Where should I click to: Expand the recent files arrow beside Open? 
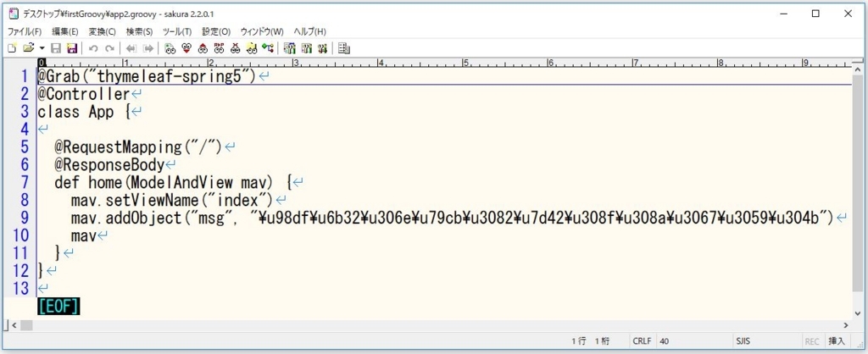(42, 48)
